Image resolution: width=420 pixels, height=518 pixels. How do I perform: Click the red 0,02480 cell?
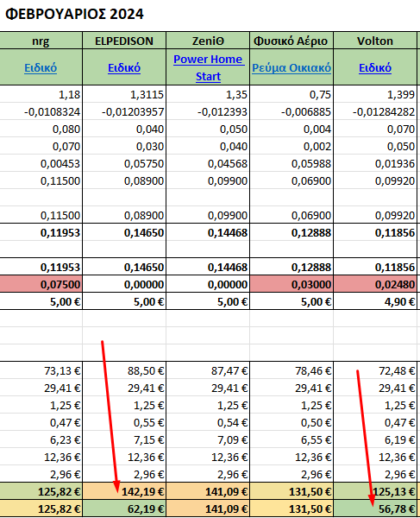pos(375,284)
